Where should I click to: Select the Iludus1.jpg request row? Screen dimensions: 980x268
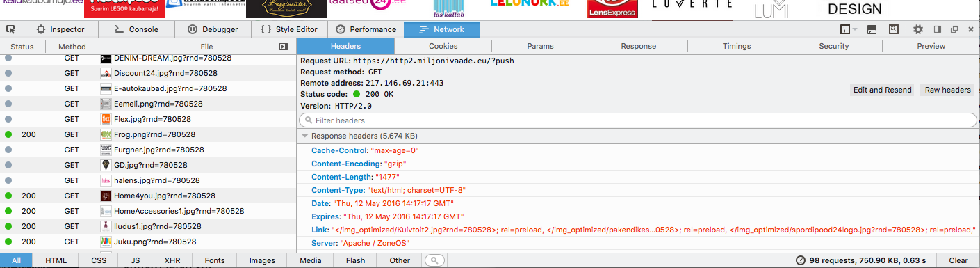pos(148,226)
